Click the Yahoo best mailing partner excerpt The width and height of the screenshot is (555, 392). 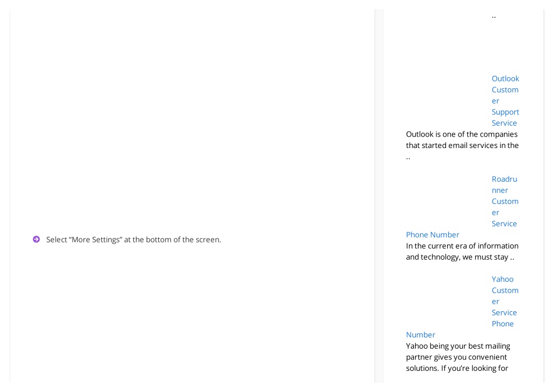point(458,357)
